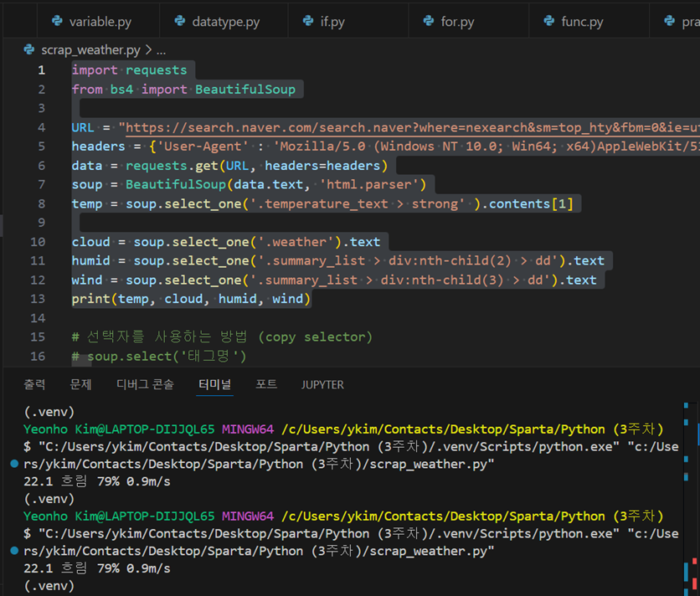Click the print statement on line 13
Image resolution: width=700 pixels, height=596 pixels.
coord(191,299)
